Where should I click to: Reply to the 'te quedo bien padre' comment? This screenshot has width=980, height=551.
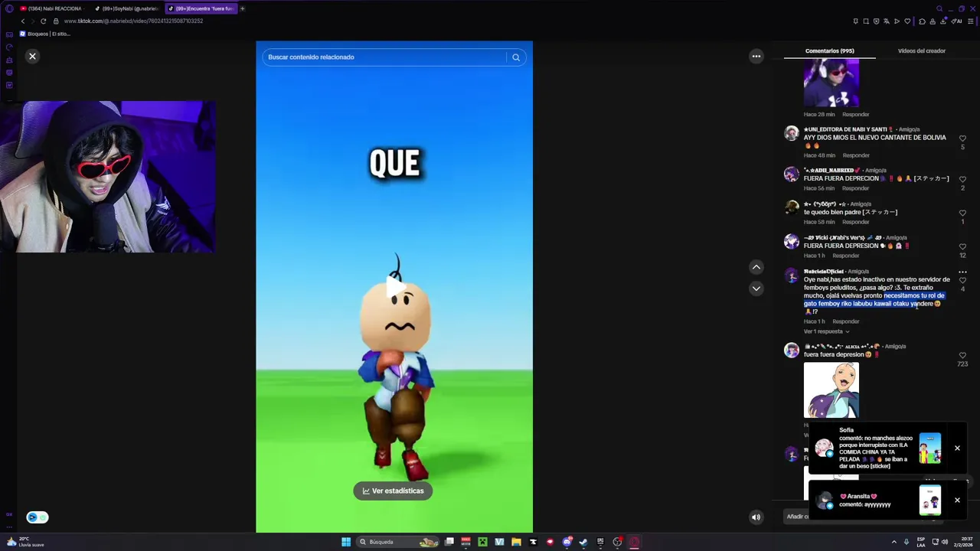tap(855, 222)
